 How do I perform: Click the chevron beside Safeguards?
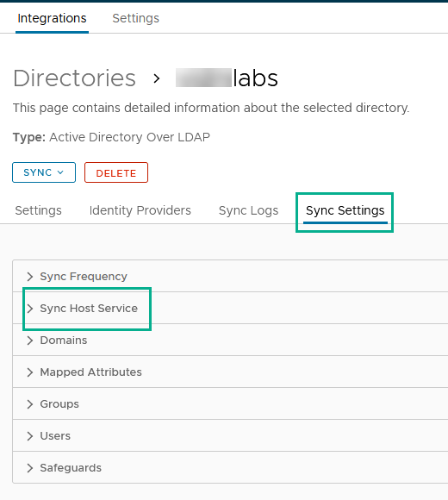[30, 468]
